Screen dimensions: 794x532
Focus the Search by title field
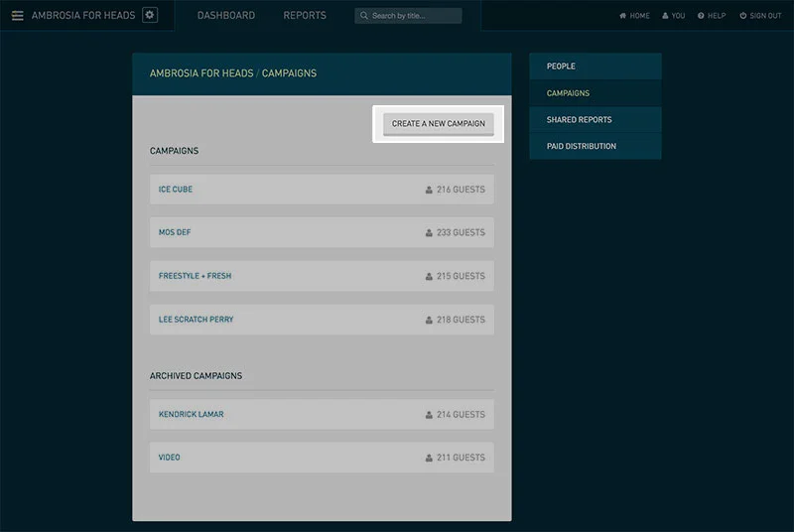408,16
